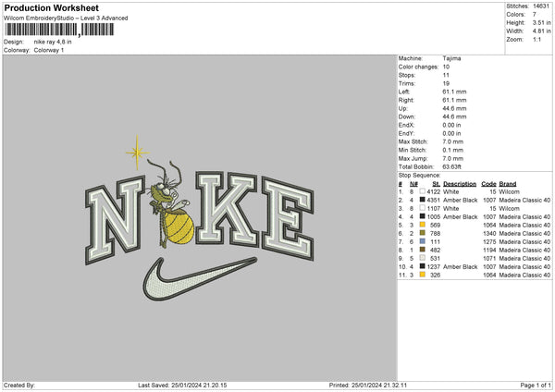Click the Left label in machine info
555x392 pixels.
(404, 92)
